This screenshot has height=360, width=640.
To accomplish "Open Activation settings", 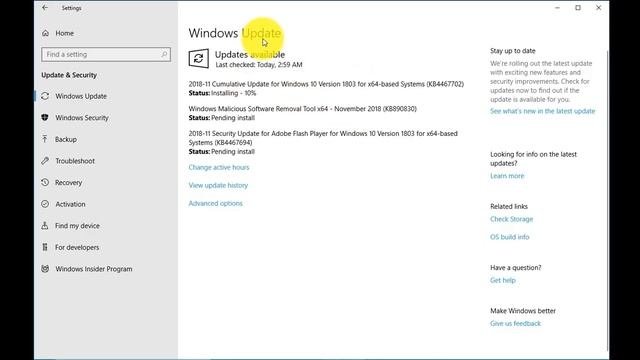I will tap(70, 204).
